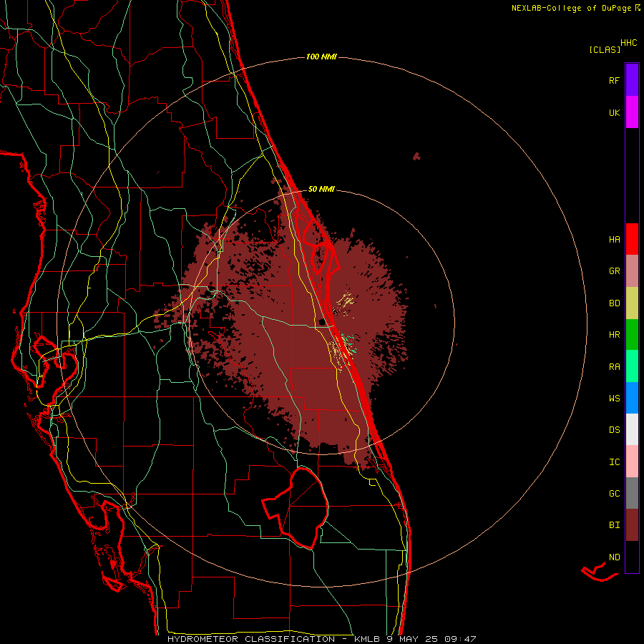This screenshot has height=644, width=644.
Task: Click the 100 NMI range ring label
Action: (321, 57)
